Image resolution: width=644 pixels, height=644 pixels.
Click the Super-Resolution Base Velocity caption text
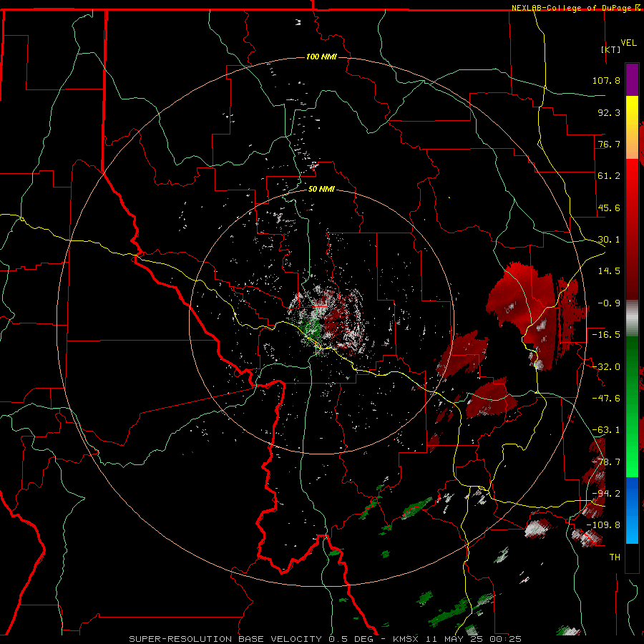tap(326, 639)
